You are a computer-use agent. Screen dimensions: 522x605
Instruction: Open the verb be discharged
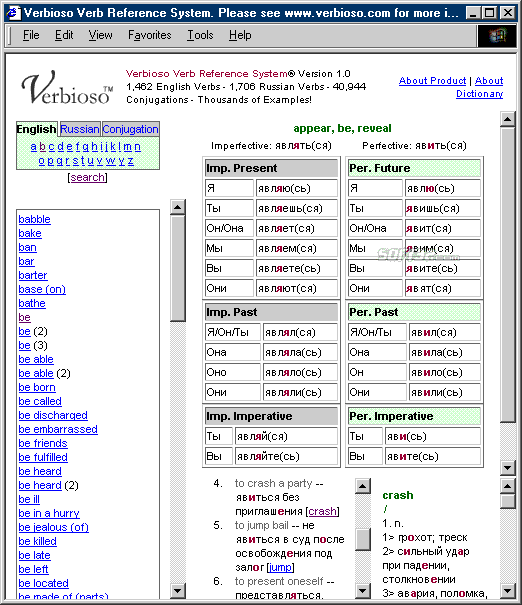[53, 415]
